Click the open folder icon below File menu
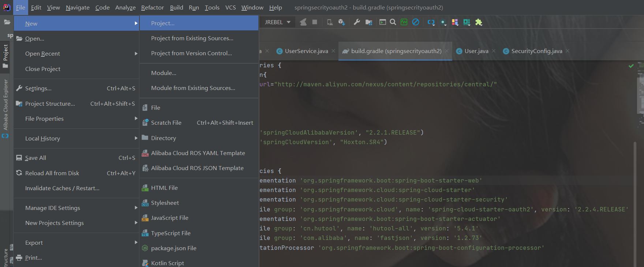 7,22
